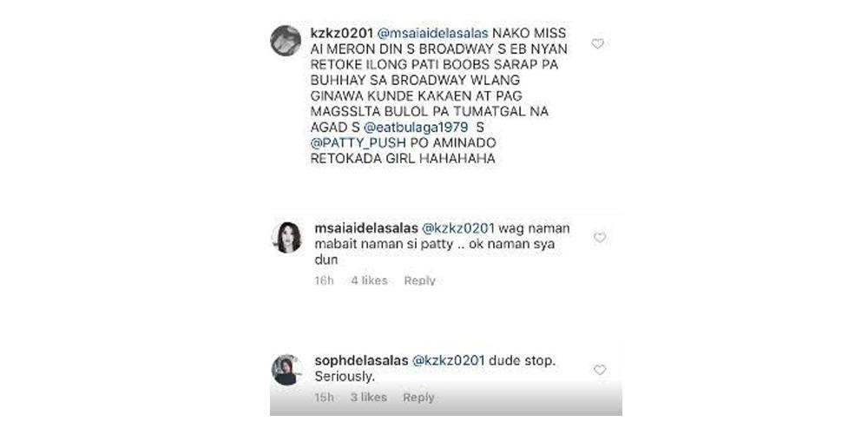The image size is (868, 435).
Task: Open kzkz0201's profile picture avatar
Action: click(286, 41)
